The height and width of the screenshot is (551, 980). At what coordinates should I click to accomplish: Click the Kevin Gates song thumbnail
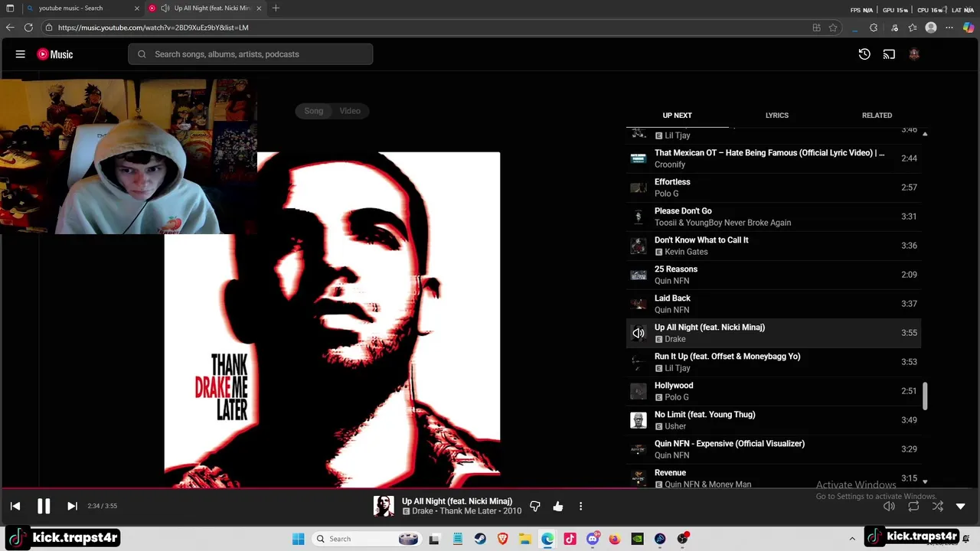[x=639, y=246]
